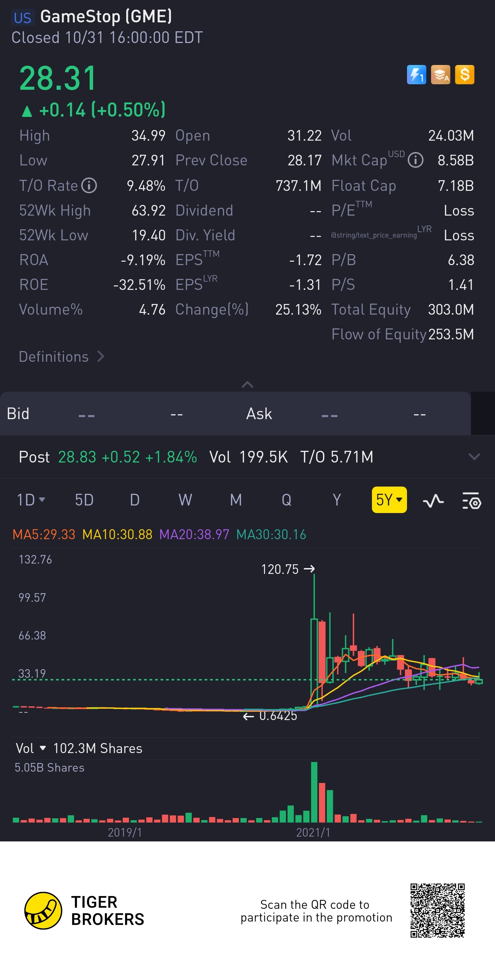Tap the 2019/1 date label on chart
Image resolution: width=495 pixels, height=980 pixels.
125,832
